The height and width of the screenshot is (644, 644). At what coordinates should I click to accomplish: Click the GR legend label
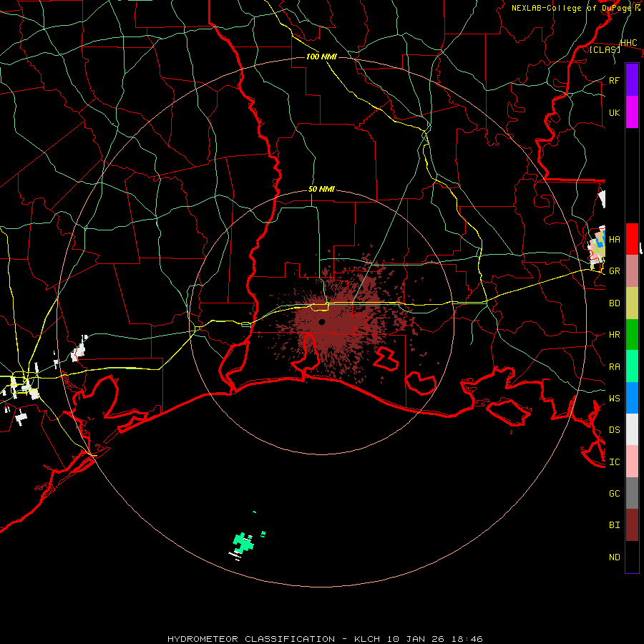pyautogui.click(x=614, y=271)
